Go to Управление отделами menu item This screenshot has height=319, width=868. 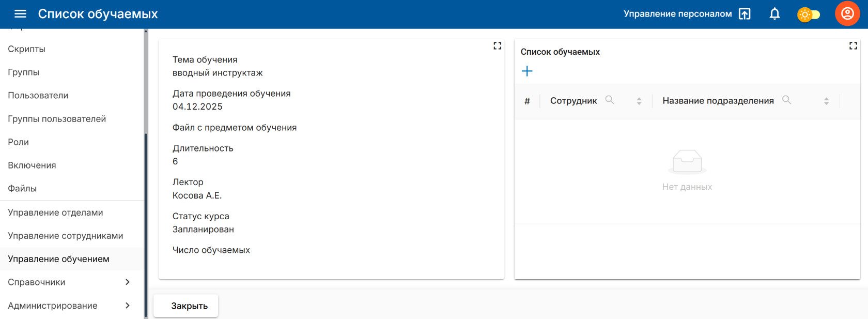pos(55,212)
